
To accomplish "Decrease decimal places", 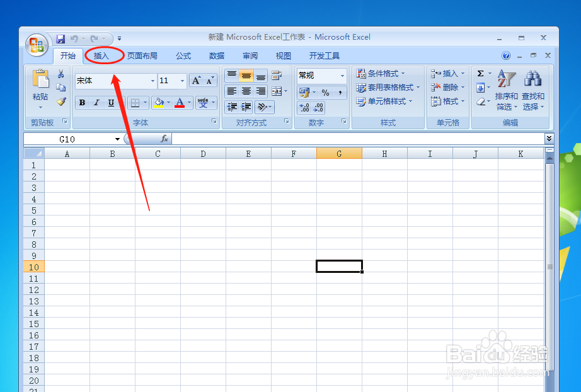I will tap(318, 108).
